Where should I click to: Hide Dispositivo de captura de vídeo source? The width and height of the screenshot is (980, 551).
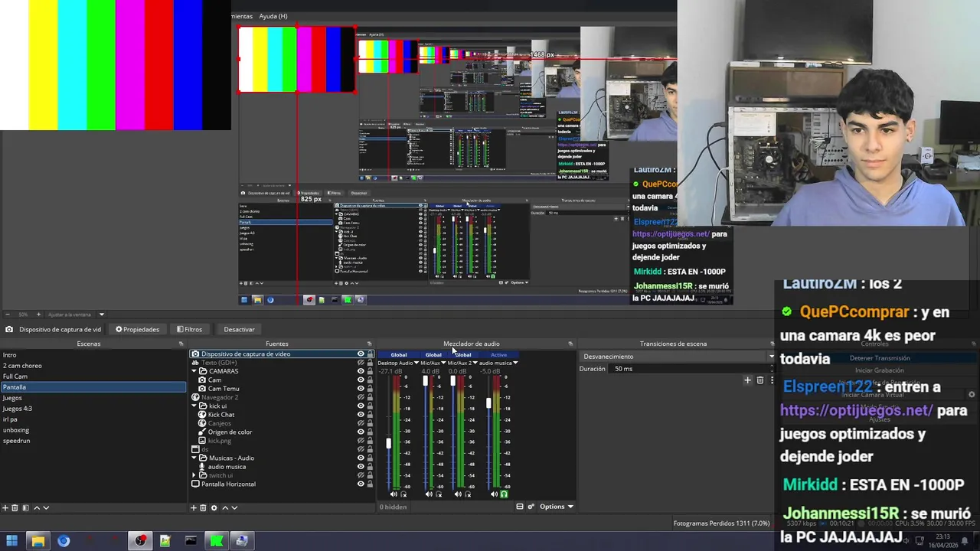coord(361,354)
